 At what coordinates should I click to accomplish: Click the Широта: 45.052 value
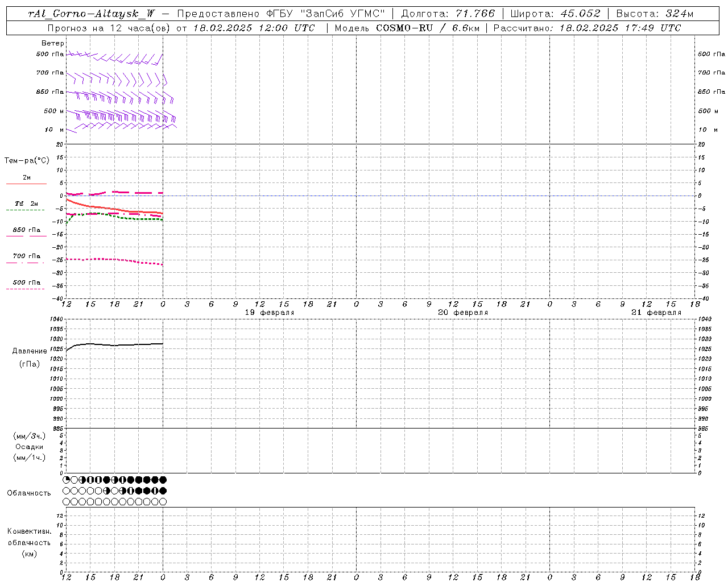(x=555, y=14)
